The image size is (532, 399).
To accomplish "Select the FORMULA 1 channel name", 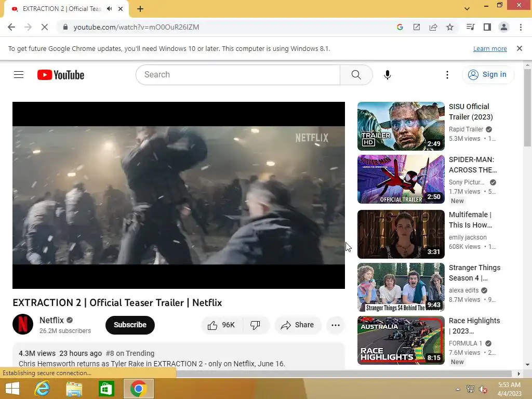I will click(465, 343).
